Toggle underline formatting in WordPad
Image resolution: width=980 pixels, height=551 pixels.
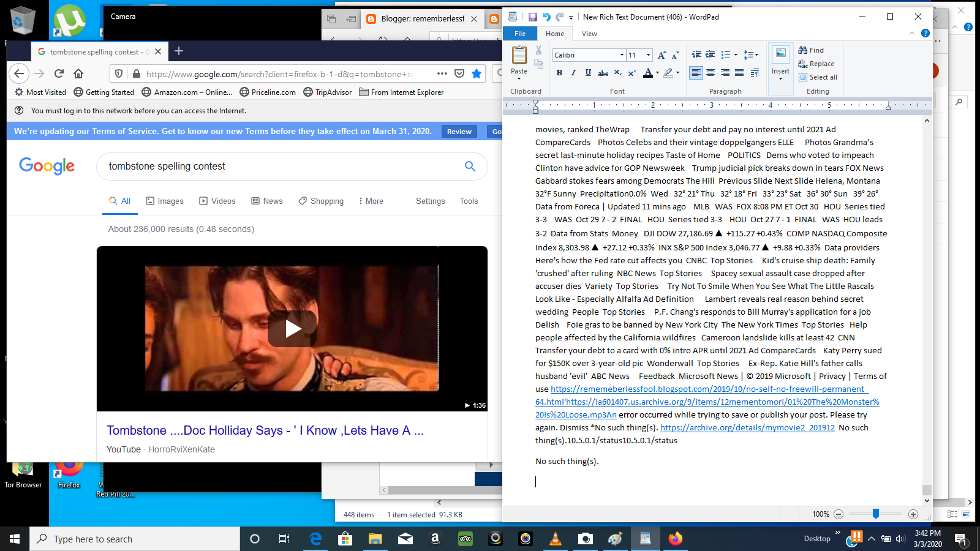pyautogui.click(x=588, y=73)
